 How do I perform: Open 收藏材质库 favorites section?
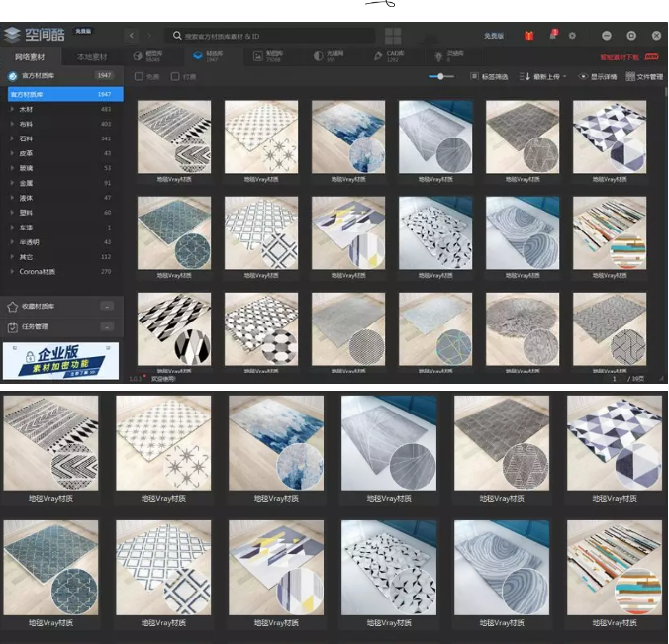[x=62, y=307]
